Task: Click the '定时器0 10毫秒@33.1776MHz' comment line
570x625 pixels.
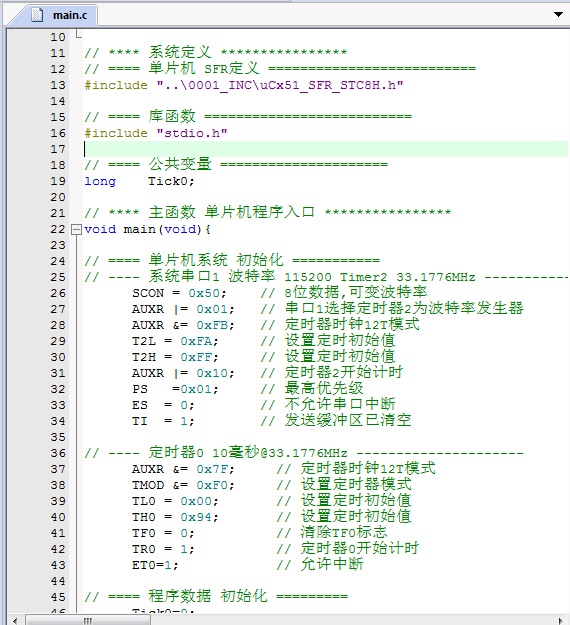Action: 304,453
